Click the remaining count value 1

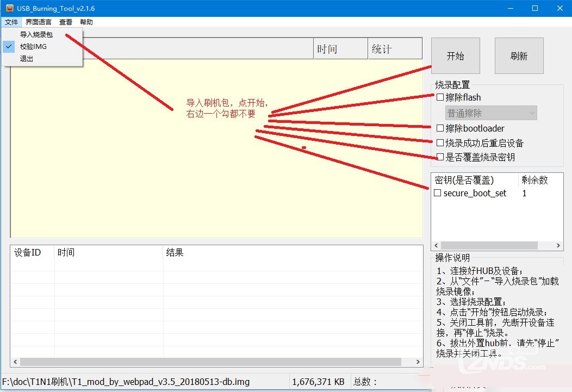click(524, 193)
